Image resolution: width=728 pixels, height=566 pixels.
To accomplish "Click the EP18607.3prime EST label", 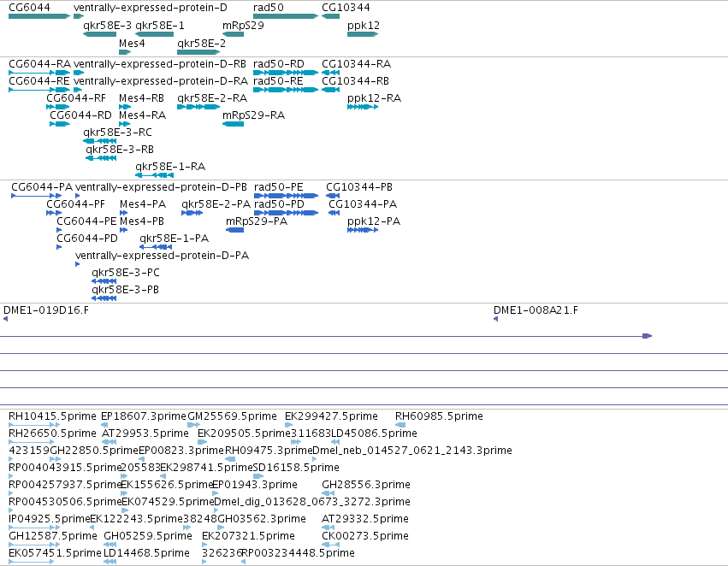I will [144, 416].
